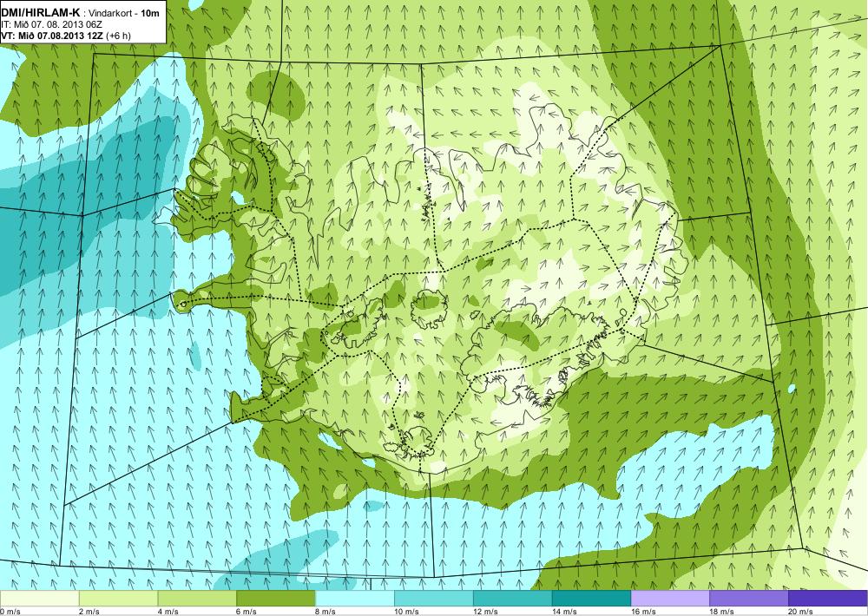This screenshot has width=868, height=616.
Task: Click the pale yellow 0–2 m/s legend swatch
Action: tap(39, 599)
